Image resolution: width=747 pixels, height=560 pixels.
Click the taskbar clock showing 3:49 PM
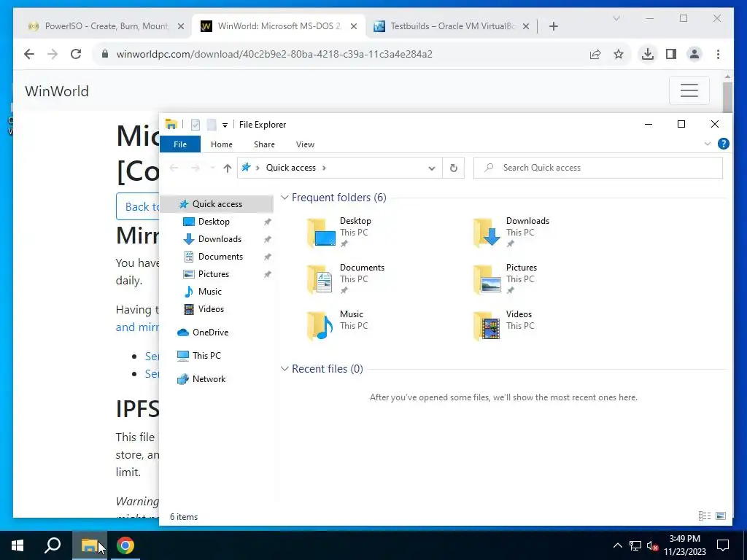(684, 545)
